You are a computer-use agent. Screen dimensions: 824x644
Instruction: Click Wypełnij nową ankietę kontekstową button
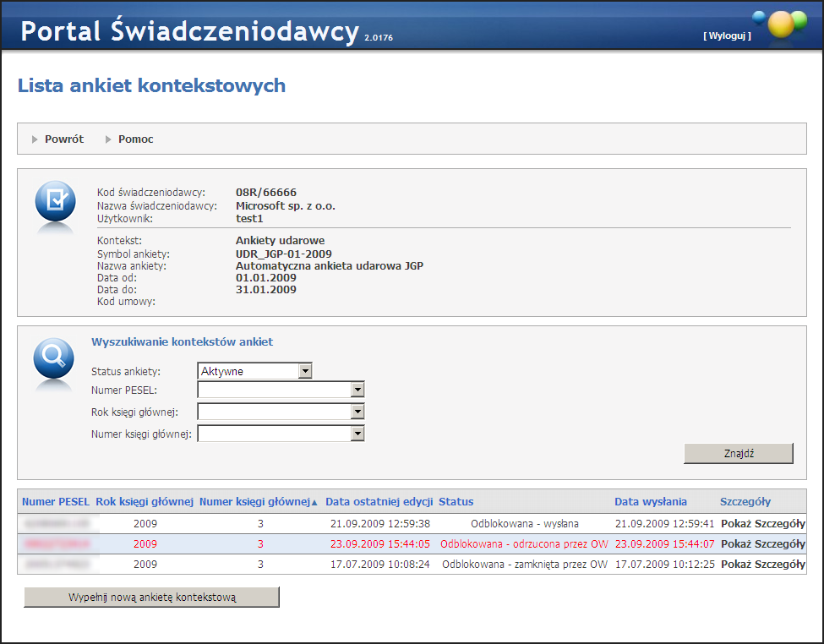pos(152,598)
